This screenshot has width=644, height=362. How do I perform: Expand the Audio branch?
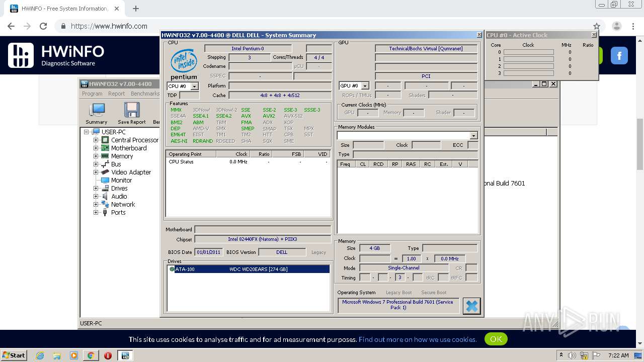[96, 196]
